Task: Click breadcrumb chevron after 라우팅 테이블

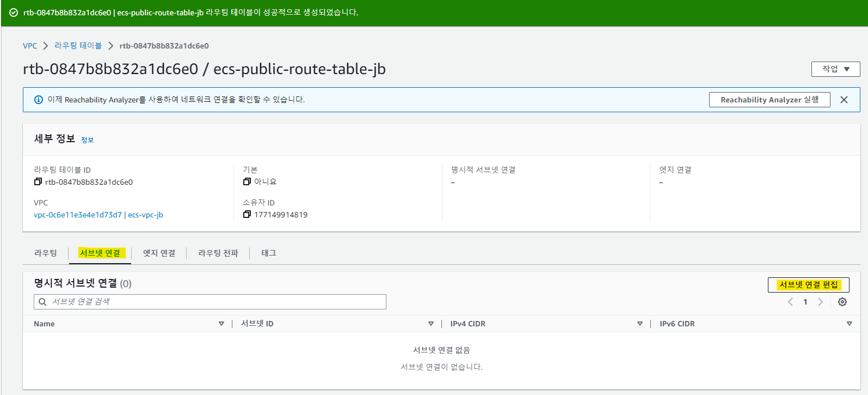Action: point(110,46)
